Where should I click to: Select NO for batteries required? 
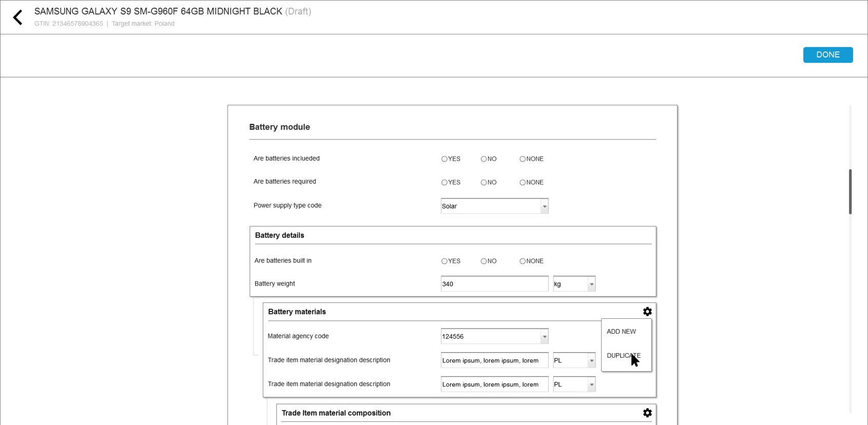(484, 183)
